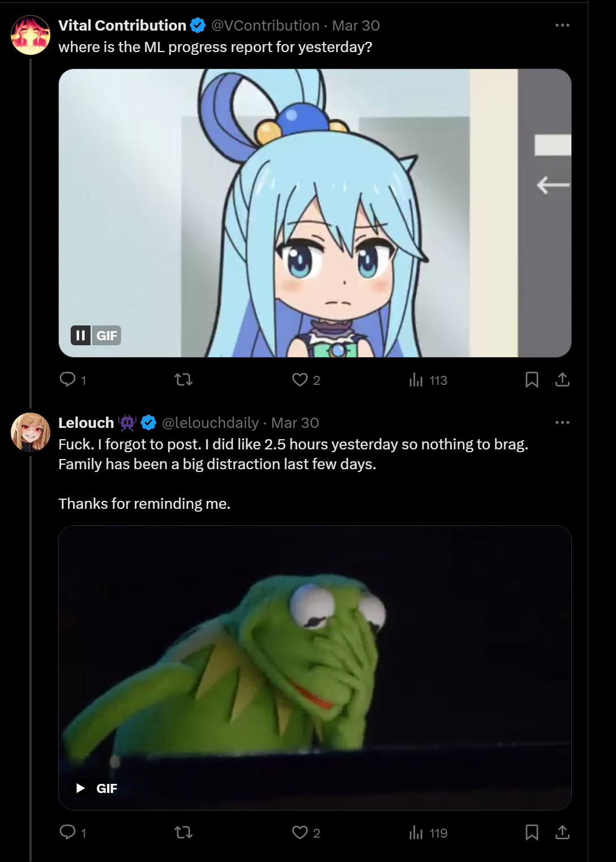Bookmark Lelouch's tweet
The image size is (616, 862).
click(x=531, y=833)
